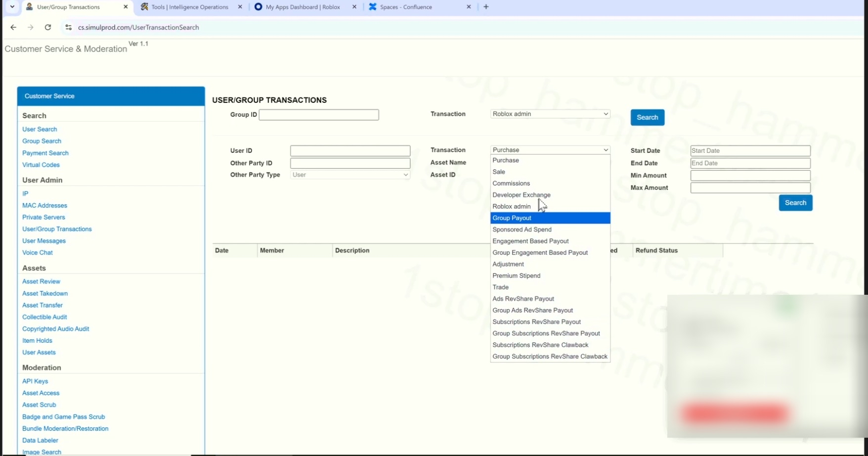Close the My Apps Dashboard Roblox tab

(x=354, y=7)
